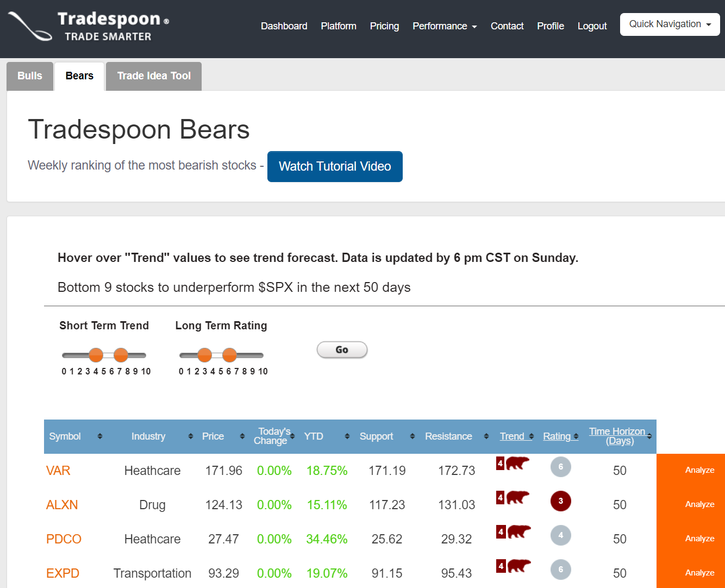Image resolution: width=725 pixels, height=588 pixels.
Task: Click Short Term Trend slider left handle
Action: pos(96,355)
